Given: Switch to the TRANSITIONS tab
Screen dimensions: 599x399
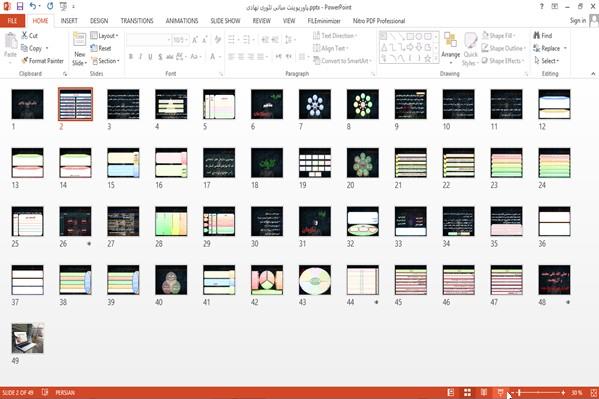Looking at the screenshot, I should (137, 21).
